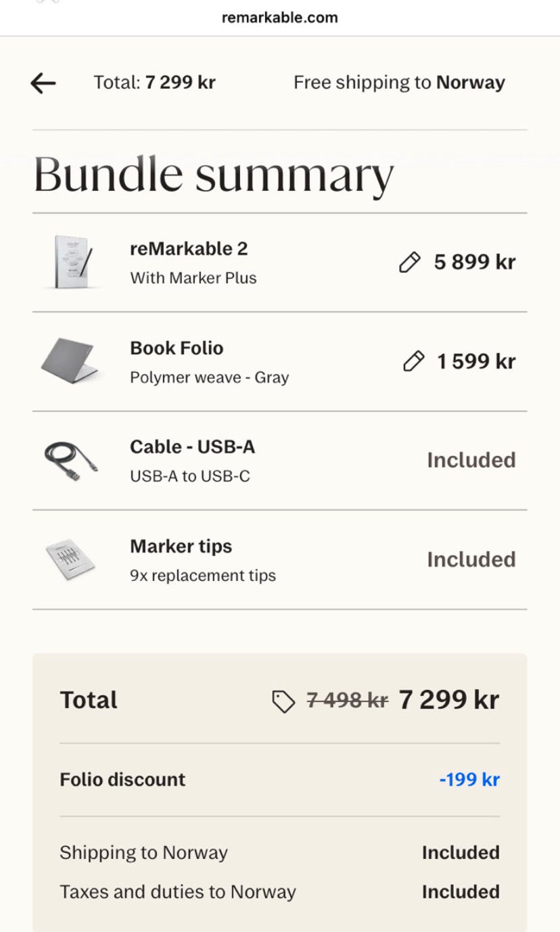Click the Cable - USB-A item title
The image size is (560, 932).
[x=192, y=447]
